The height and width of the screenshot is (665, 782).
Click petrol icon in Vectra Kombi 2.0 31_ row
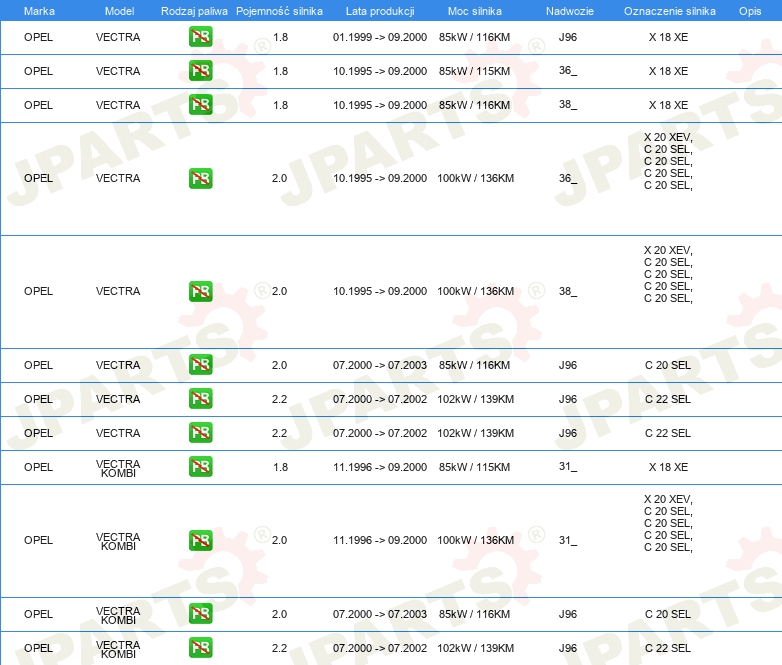pyautogui.click(x=200, y=541)
